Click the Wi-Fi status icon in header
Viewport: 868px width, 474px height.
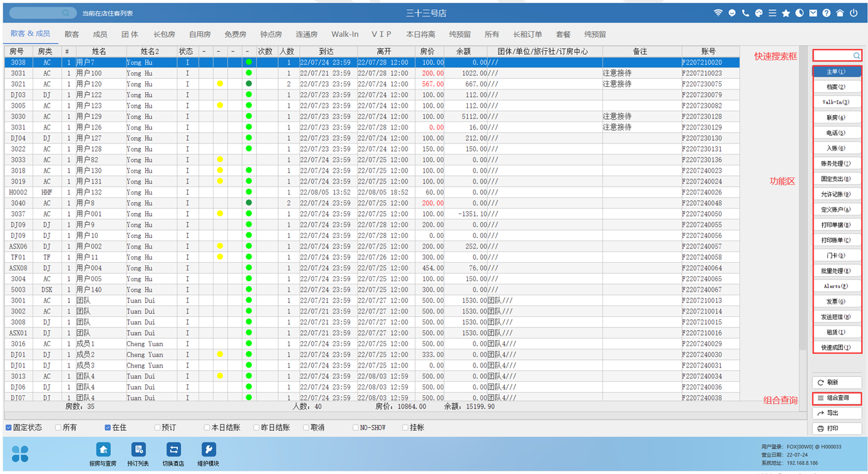click(x=718, y=13)
